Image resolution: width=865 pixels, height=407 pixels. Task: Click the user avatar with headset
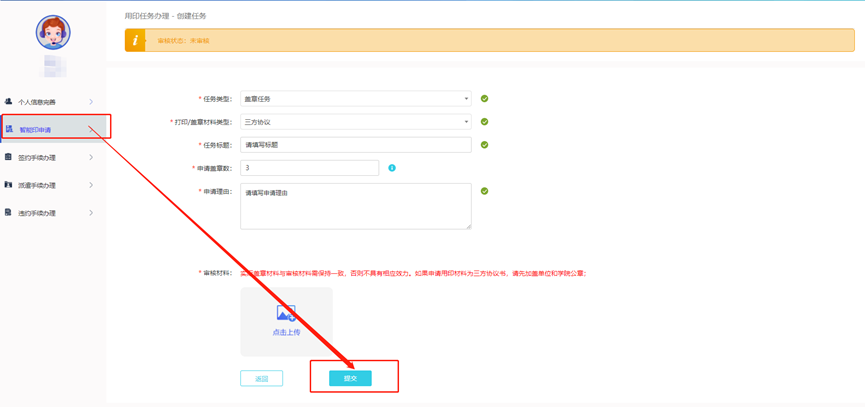tap(53, 33)
